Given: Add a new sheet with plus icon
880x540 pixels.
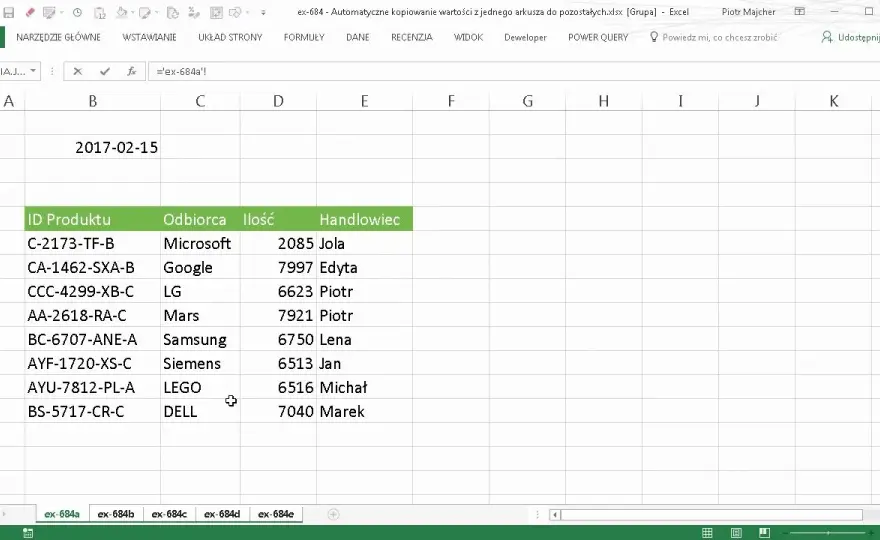Looking at the screenshot, I should (333, 514).
